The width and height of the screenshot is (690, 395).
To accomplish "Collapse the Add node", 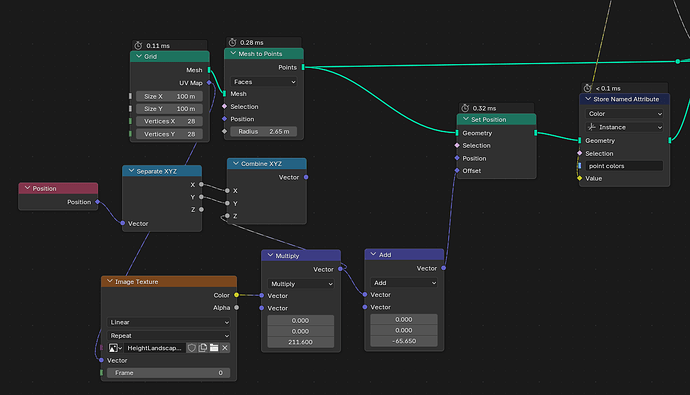I will point(374,254).
